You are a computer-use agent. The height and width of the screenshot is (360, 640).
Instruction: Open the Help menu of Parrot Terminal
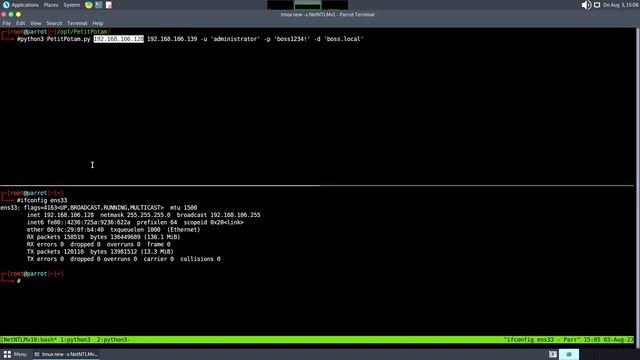(x=98, y=23)
